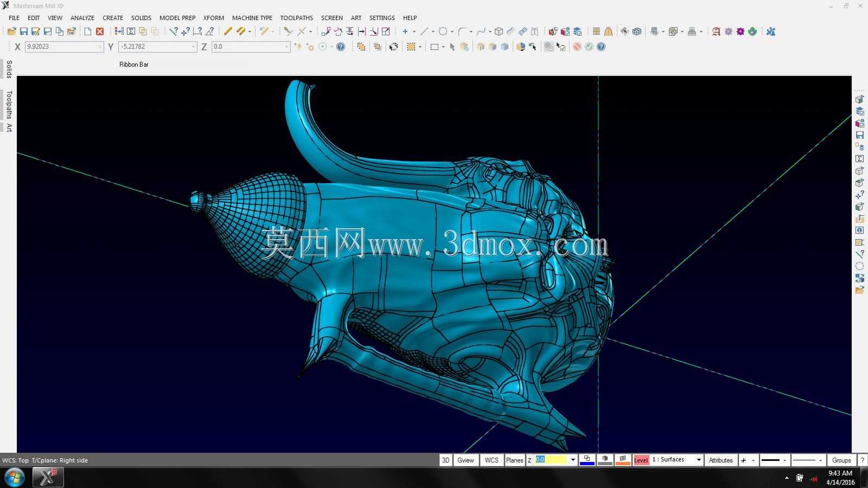Click the wireframe isometric view cube icon
The width and height of the screenshot is (868, 488).
[637, 31]
